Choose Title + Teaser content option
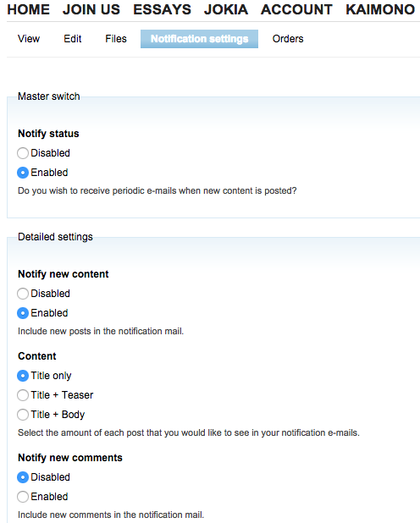 tap(23, 395)
